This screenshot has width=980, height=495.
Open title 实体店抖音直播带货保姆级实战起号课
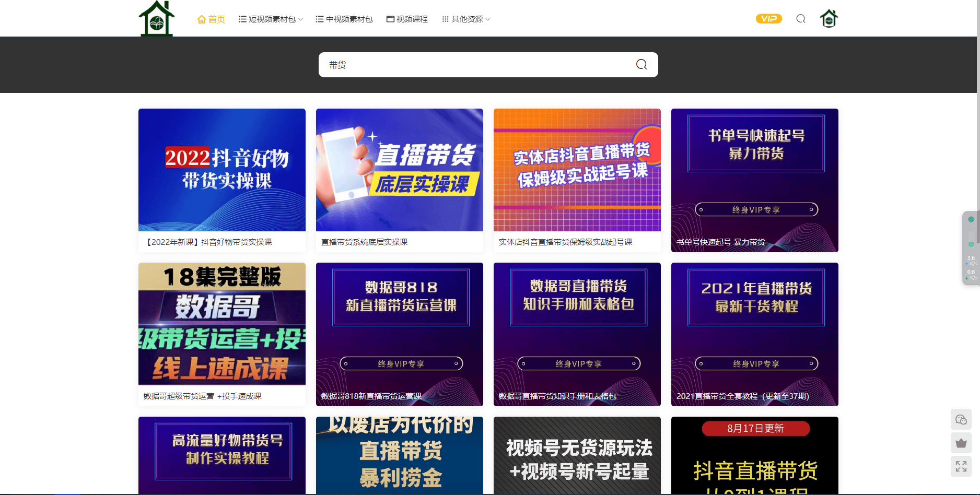click(x=566, y=242)
